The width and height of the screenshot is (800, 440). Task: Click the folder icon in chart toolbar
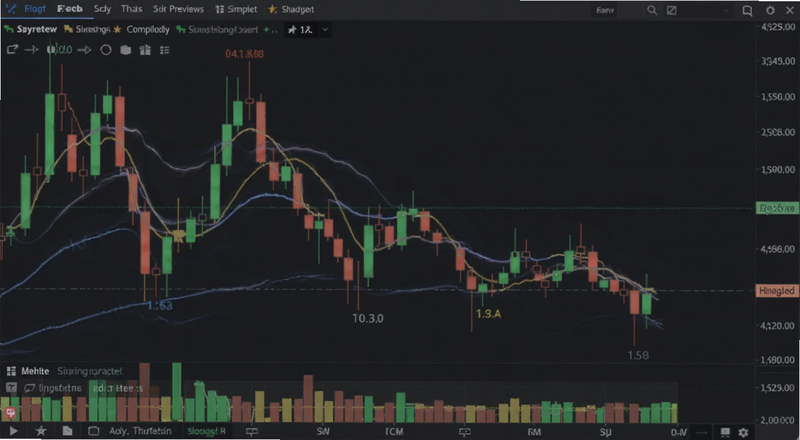126,50
